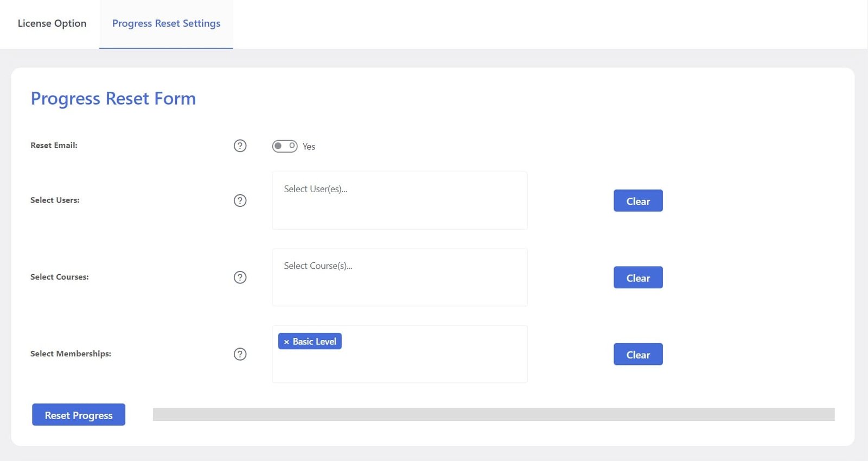
Task: Open the Select Course(s) dropdown field
Action: (400, 277)
